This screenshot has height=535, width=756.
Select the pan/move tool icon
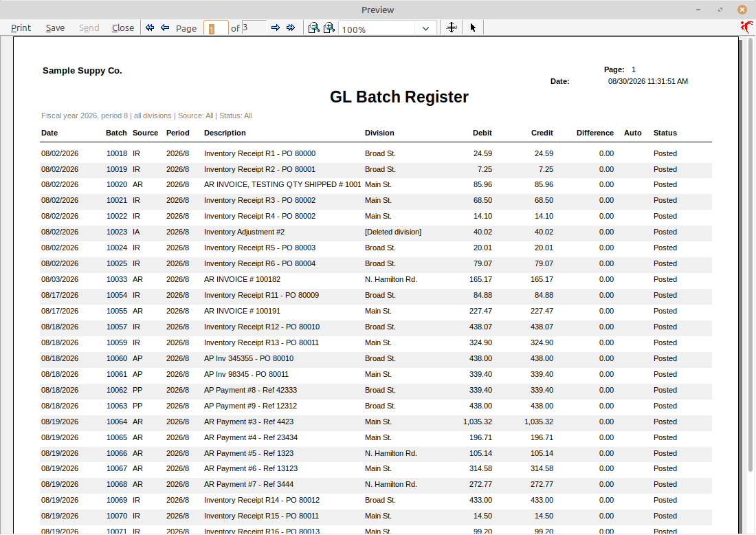pyautogui.click(x=452, y=28)
